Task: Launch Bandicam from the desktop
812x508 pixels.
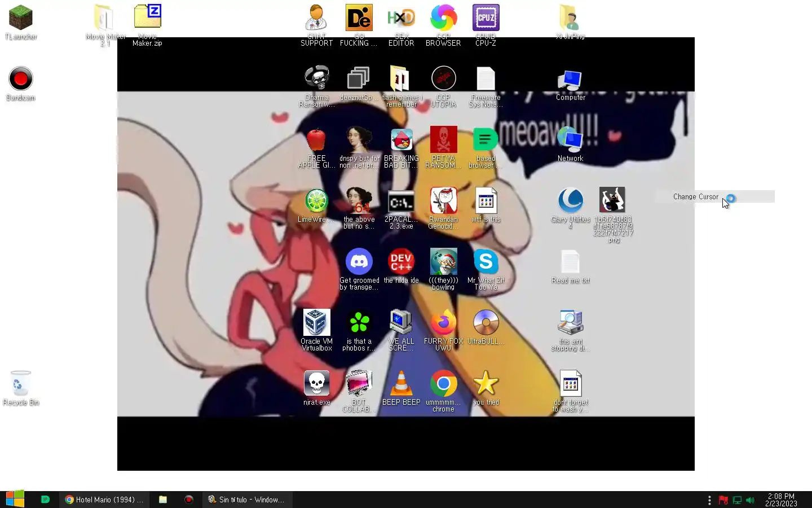Action: tap(21, 79)
